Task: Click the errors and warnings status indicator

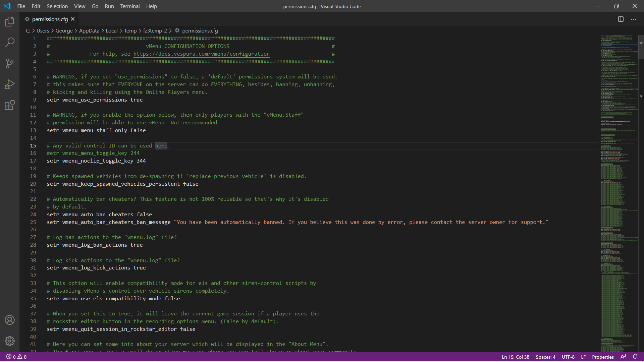Action: pyautogui.click(x=16, y=357)
